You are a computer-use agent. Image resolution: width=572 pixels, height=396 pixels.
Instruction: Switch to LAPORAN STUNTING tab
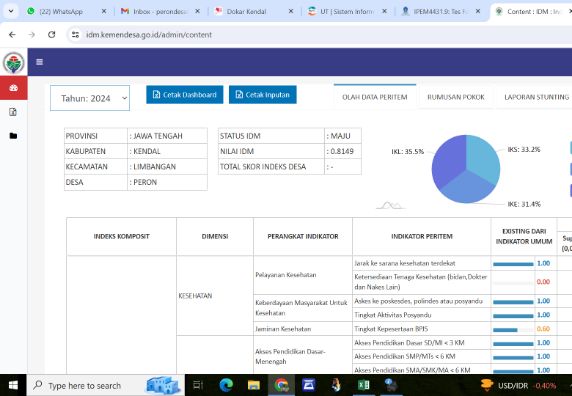coord(536,97)
